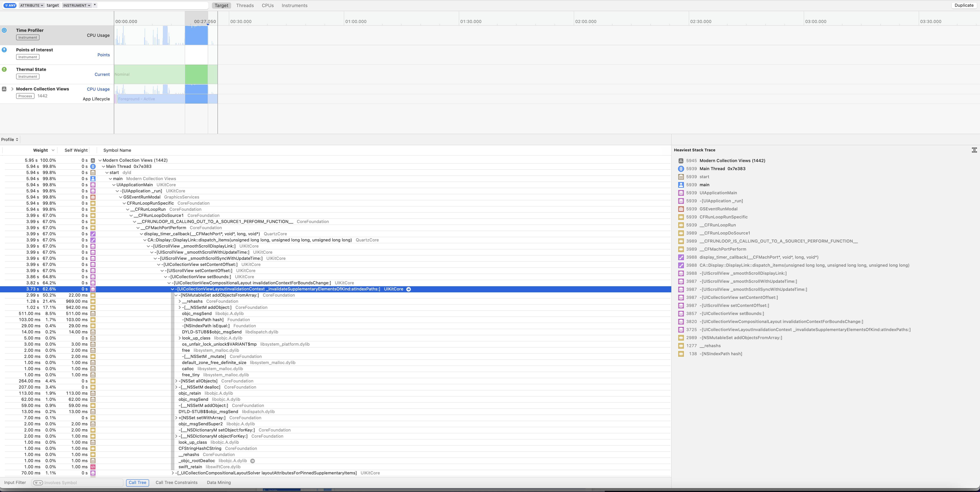The height and width of the screenshot is (492, 980).
Task: Click the icon beside GSEventRunModal in the stack trace
Action: point(681,209)
